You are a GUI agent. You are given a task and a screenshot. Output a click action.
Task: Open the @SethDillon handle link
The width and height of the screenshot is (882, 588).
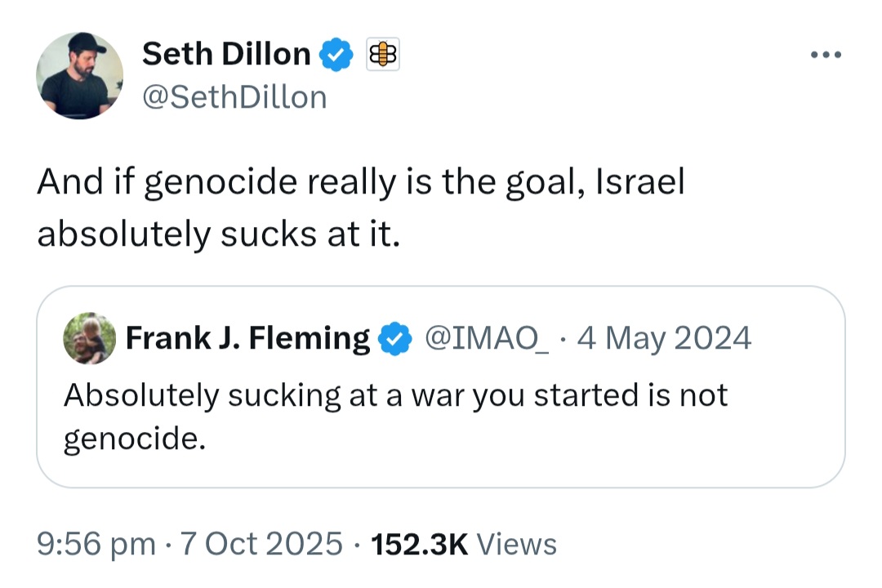(x=234, y=97)
